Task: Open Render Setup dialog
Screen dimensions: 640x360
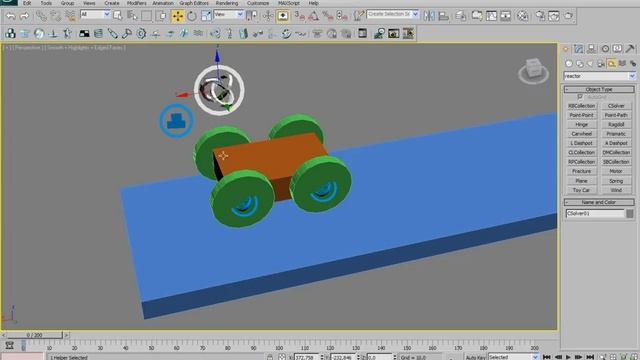Action: point(540,16)
